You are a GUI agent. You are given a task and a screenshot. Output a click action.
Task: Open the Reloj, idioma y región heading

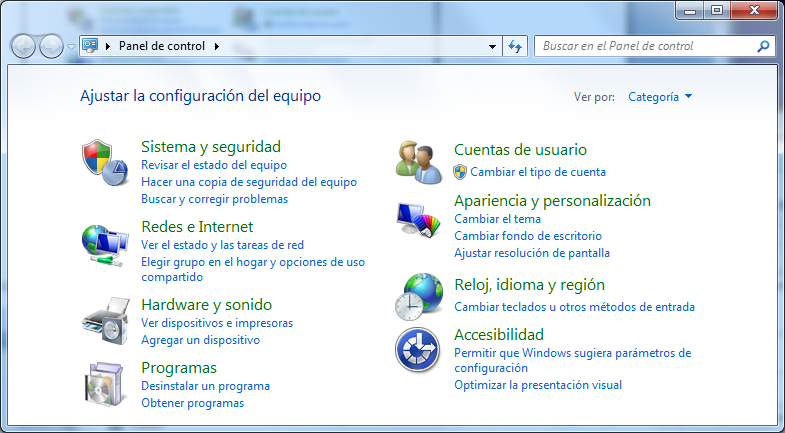(x=529, y=285)
